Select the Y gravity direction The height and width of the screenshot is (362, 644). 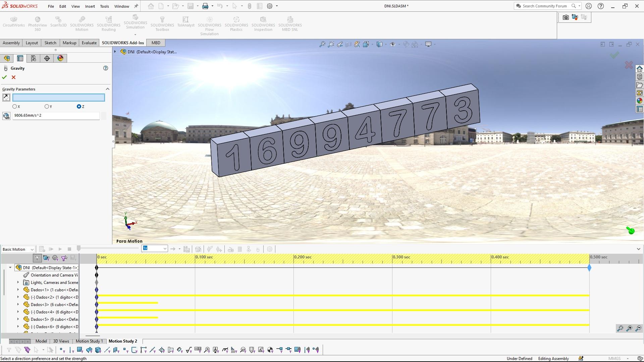click(47, 107)
